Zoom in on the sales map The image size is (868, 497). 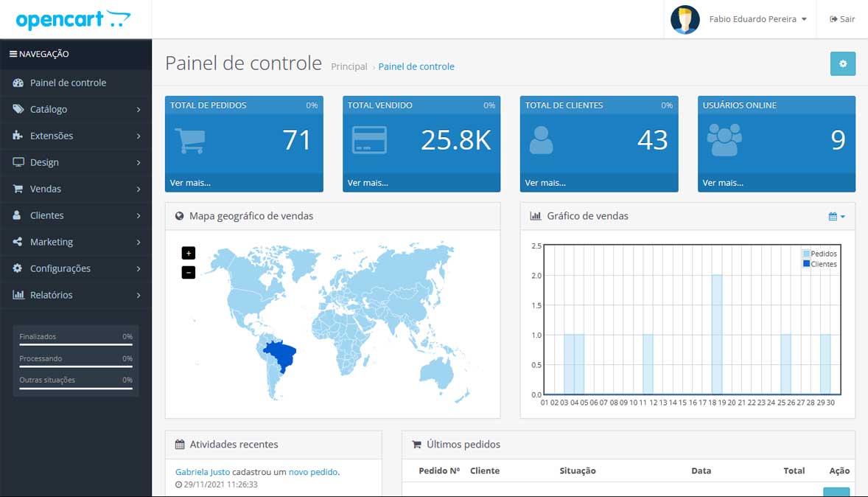pos(188,253)
